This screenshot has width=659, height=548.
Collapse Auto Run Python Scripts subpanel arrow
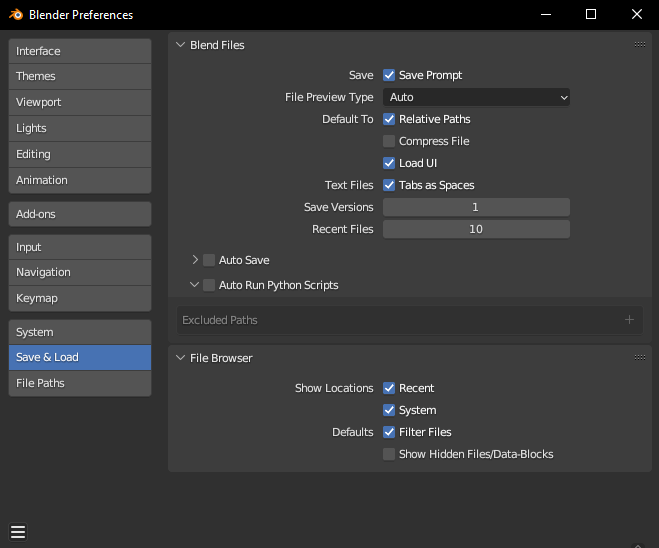tap(194, 285)
